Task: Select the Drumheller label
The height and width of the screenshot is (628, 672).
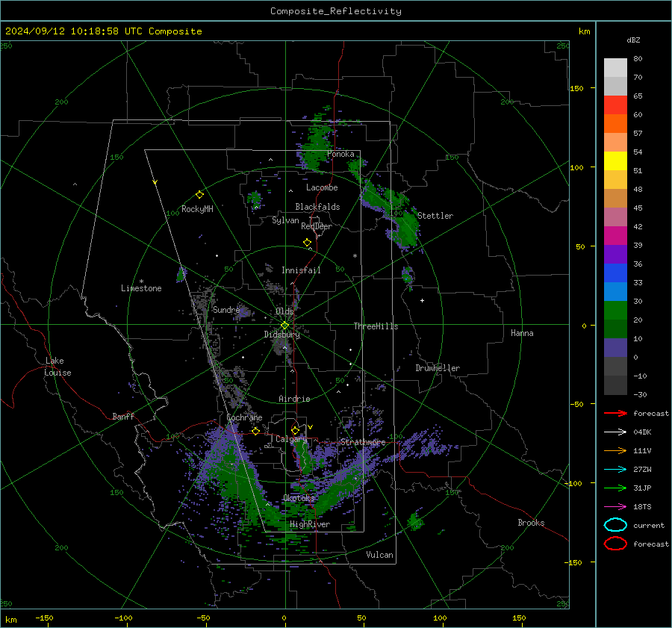Action: point(438,368)
